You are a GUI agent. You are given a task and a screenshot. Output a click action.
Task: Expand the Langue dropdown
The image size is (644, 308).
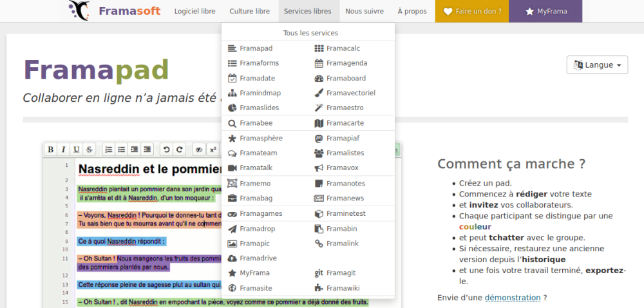(x=597, y=65)
